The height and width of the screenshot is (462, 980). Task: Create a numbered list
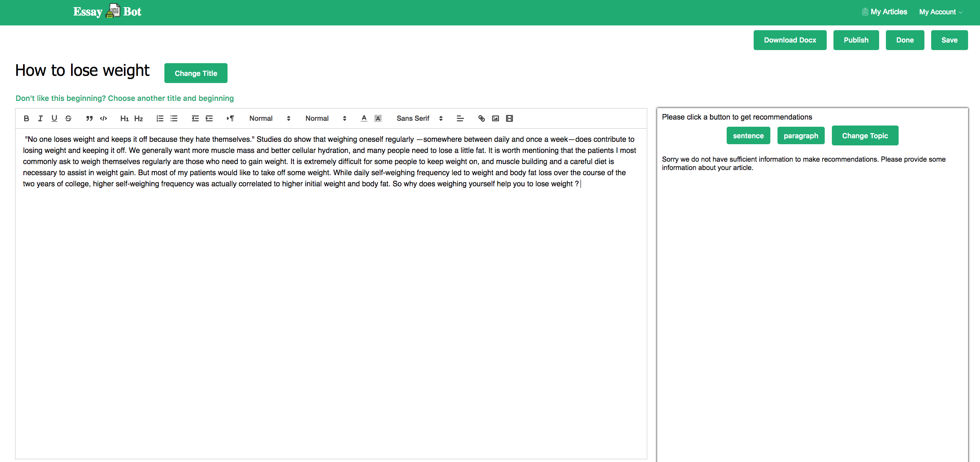[160, 118]
